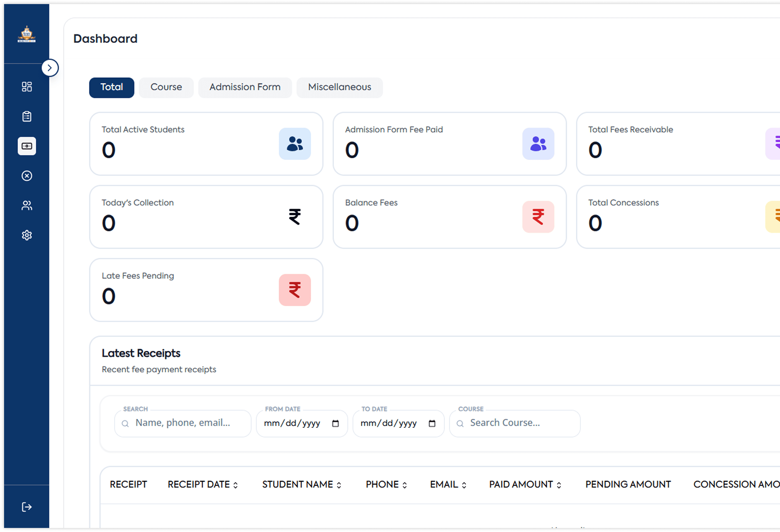The height and width of the screenshot is (532, 780).
Task: Click the magnifier icon in Search field
Action: click(x=125, y=424)
